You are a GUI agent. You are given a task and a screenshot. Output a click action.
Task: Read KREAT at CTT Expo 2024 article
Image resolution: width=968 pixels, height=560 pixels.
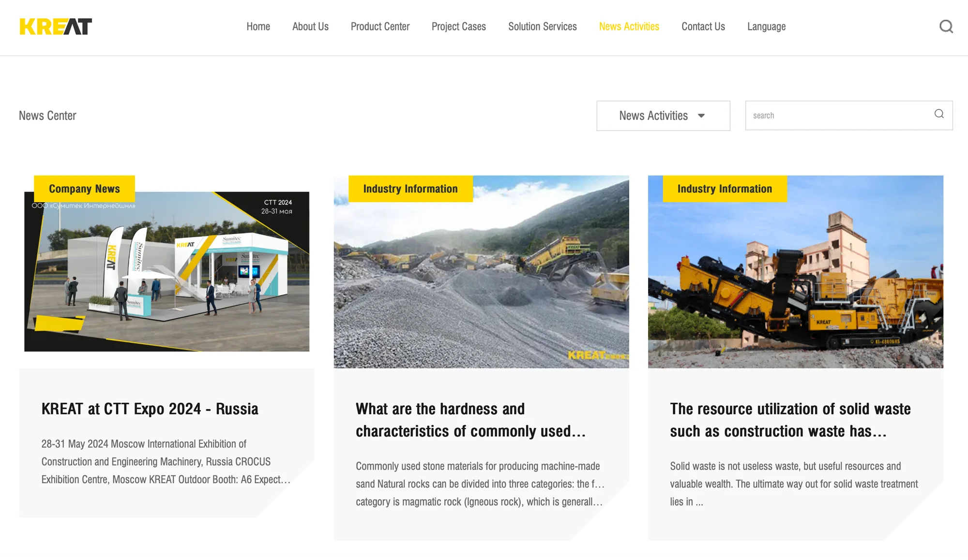click(150, 409)
